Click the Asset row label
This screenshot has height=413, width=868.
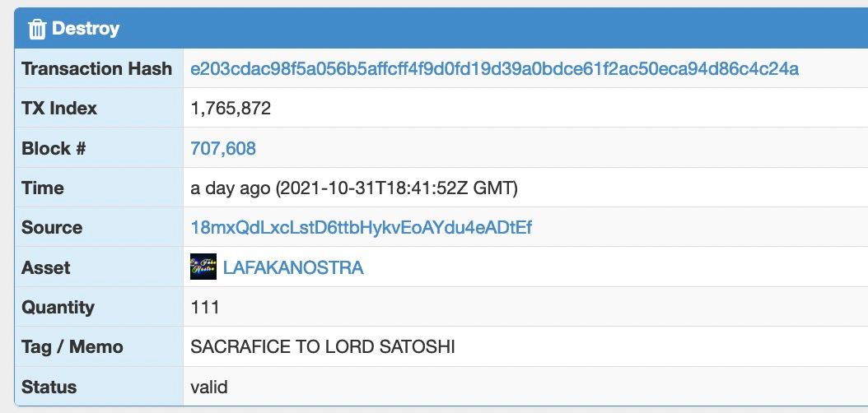pyautogui.click(x=46, y=267)
